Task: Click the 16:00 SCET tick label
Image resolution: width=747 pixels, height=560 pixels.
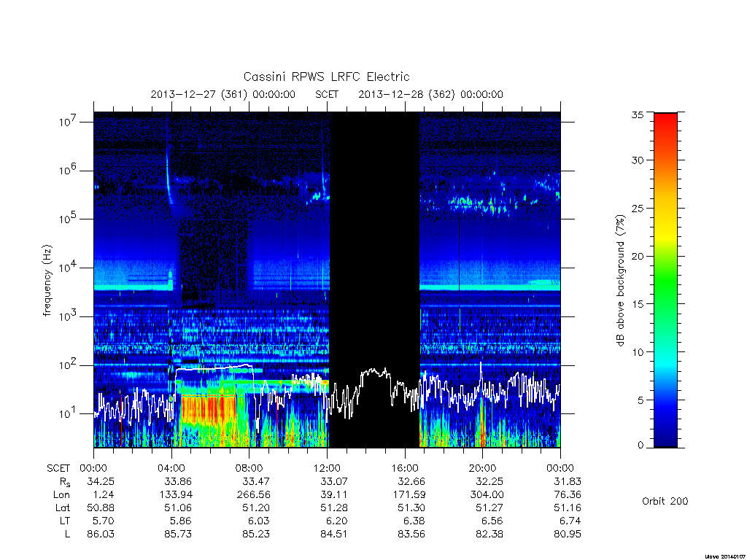Action: point(405,468)
